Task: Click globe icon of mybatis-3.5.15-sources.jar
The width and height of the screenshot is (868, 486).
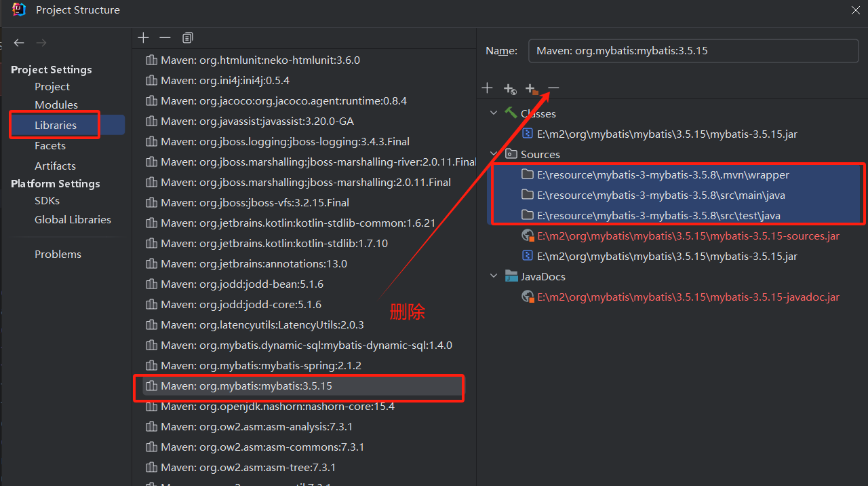Action: pos(528,236)
